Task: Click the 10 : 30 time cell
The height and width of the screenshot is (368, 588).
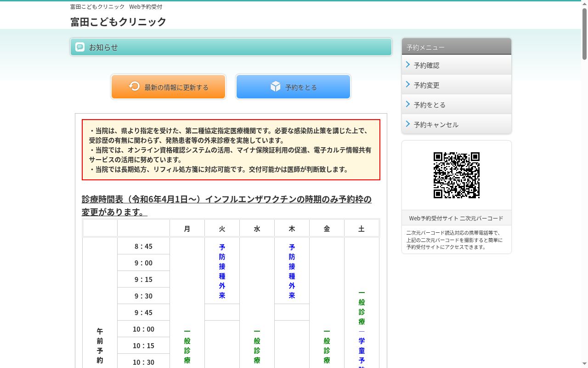Action: [x=143, y=362]
